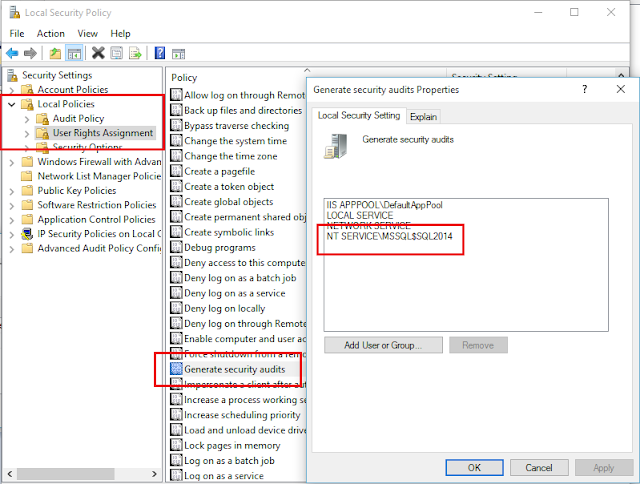Click the forward arrow in toolbar

(x=31, y=53)
